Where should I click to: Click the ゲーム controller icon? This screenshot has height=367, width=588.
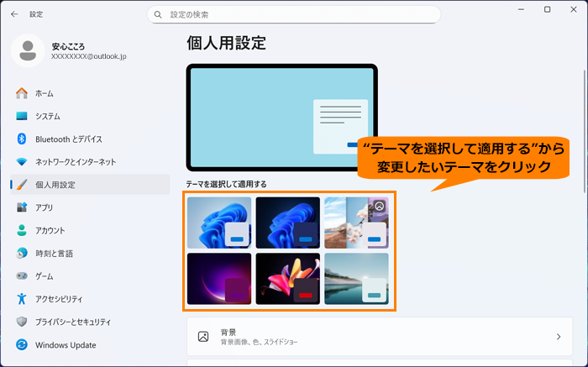(x=22, y=276)
